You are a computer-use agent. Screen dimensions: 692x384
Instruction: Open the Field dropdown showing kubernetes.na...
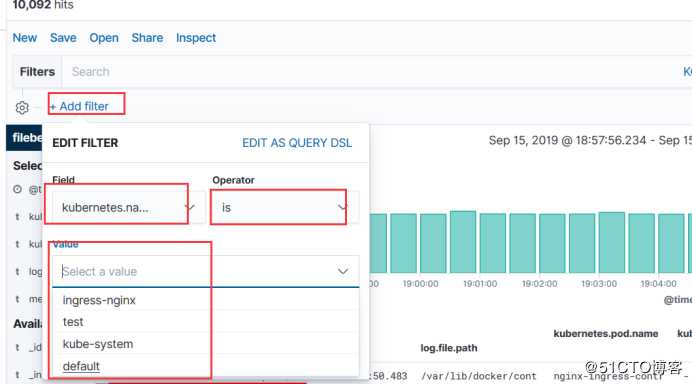point(128,207)
